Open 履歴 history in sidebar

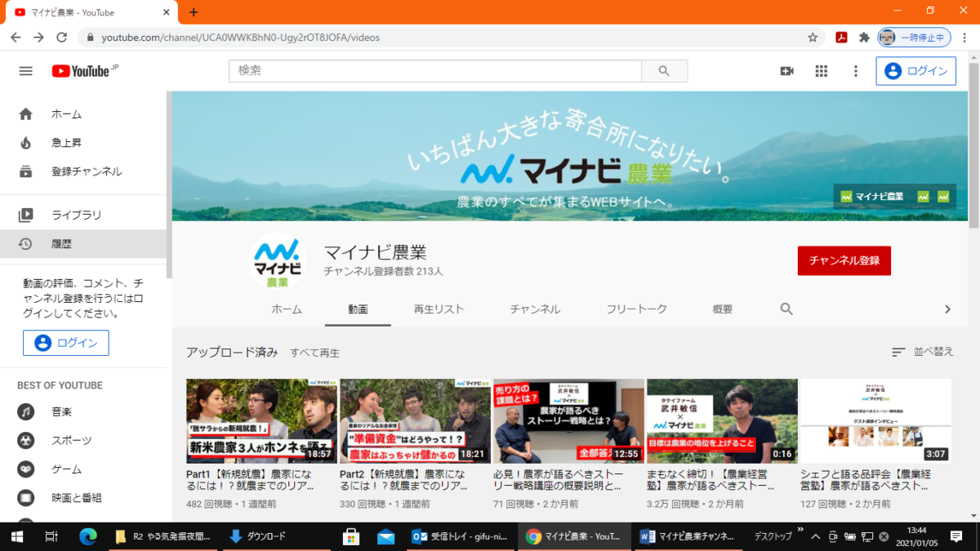85,244
